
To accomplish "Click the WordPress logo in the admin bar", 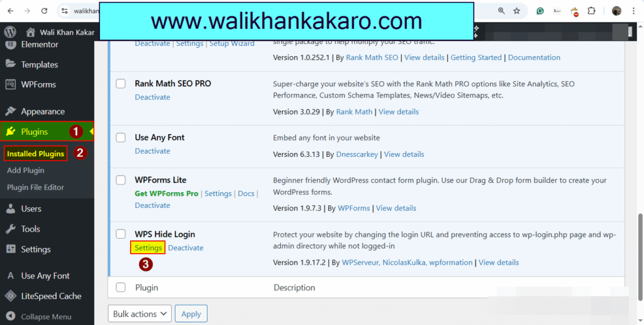I will click(x=10, y=32).
